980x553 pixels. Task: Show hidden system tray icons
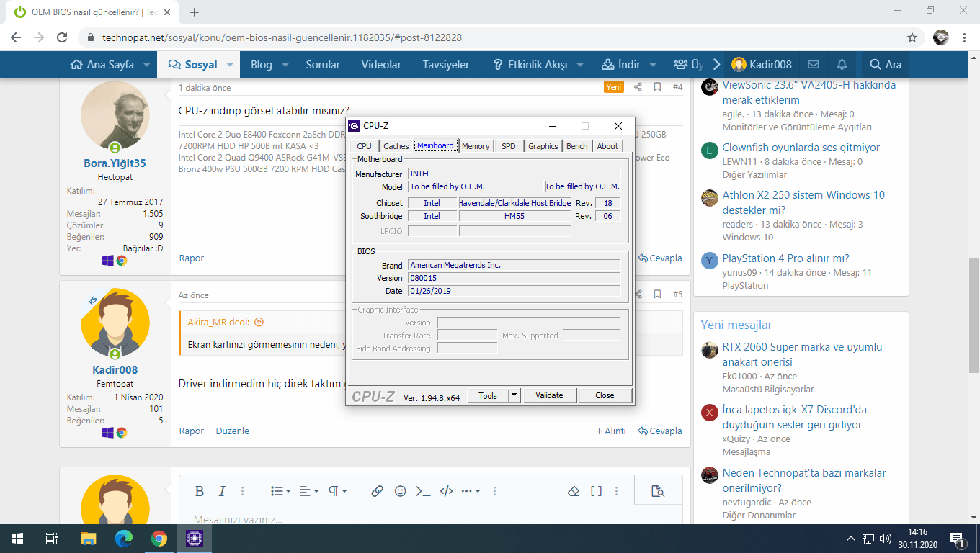point(851,539)
